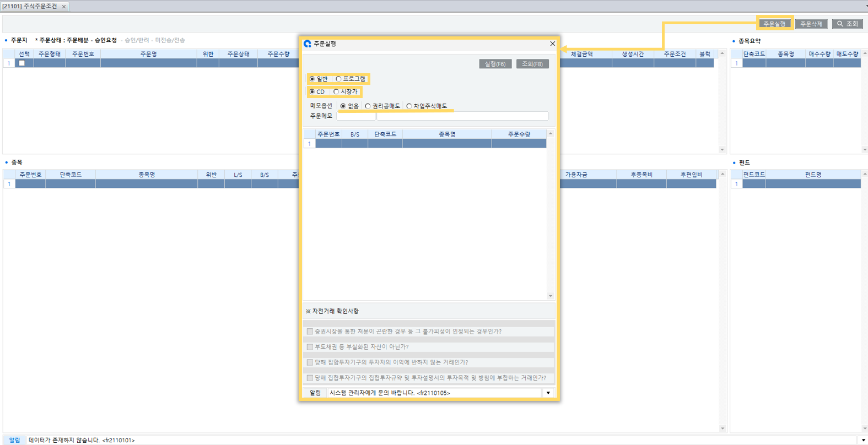868x445 pixels.
Task: Click the 주문명 column header in 주문지
Action: point(148,54)
